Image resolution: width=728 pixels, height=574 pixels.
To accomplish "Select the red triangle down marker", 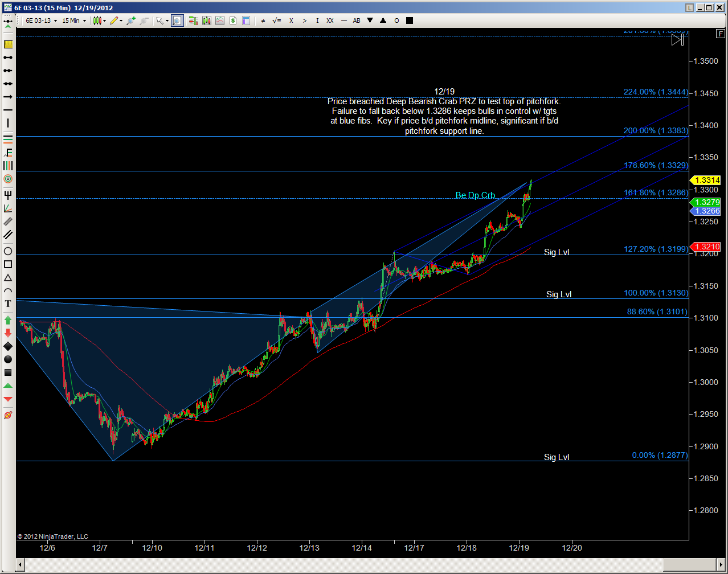I will click(8, 399).
